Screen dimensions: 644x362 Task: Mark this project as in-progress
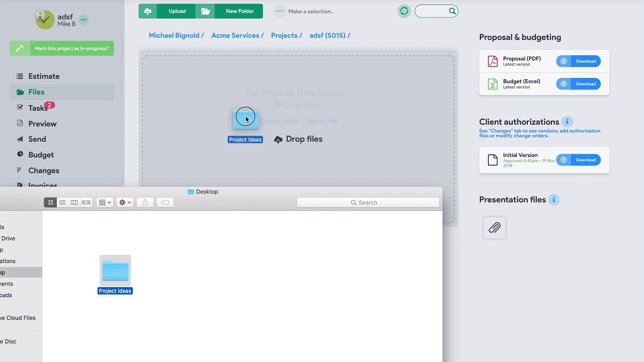pos(62,48)
